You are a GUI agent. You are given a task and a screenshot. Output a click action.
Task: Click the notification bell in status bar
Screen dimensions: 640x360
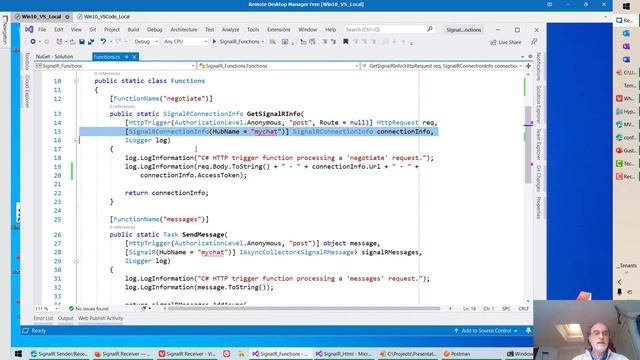(x=528, y=331)
